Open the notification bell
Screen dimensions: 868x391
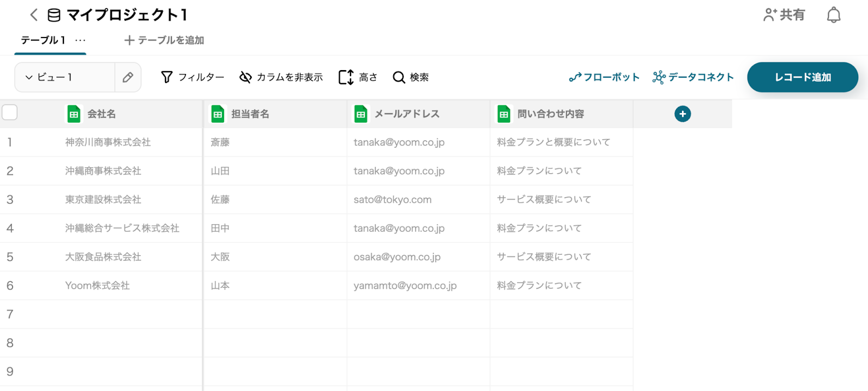[x=833, y=15]
